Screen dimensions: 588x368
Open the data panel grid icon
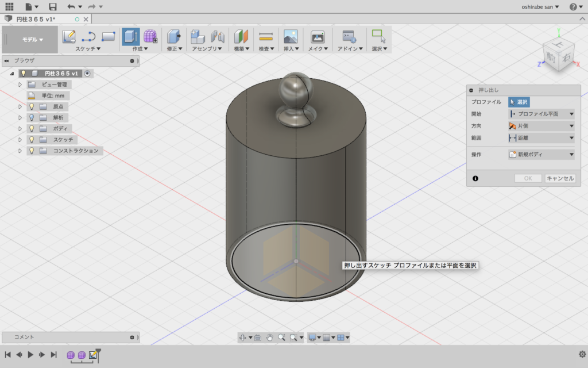pyautogui.click(x=9, y=6)
